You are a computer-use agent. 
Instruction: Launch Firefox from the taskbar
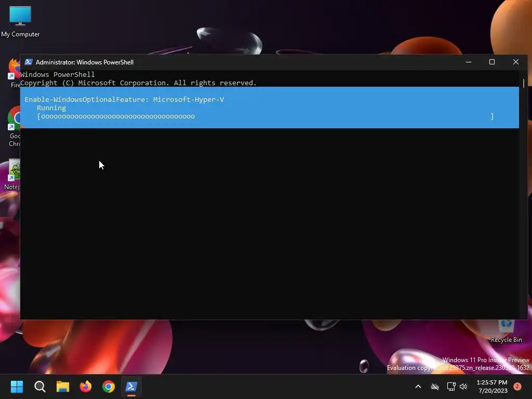(x=86, y=387)
